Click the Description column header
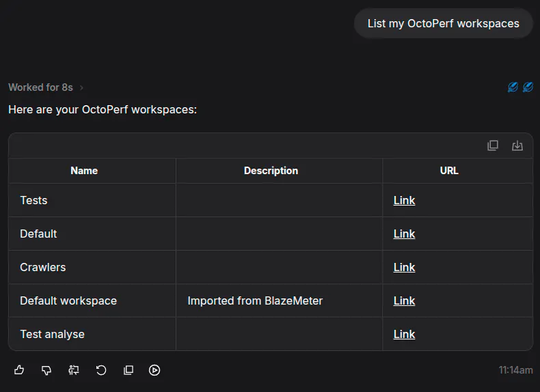The width and height of the screenshot is (540, 392). coord(280,171)
